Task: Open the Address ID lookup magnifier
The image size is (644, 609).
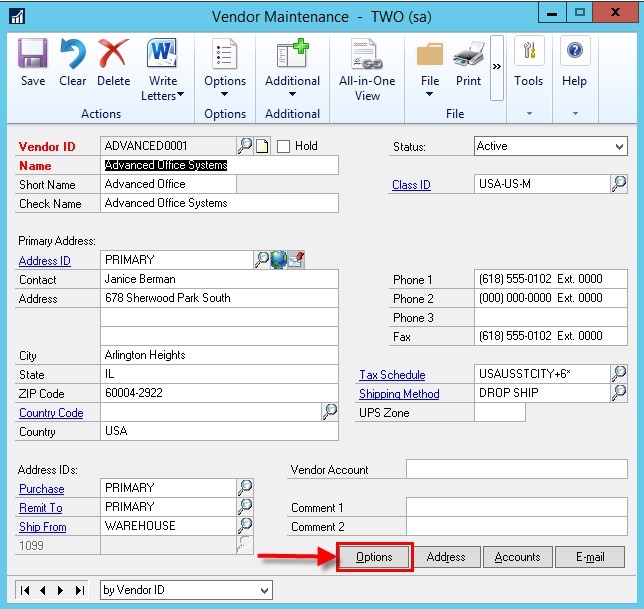Action: tap(262, 260)
